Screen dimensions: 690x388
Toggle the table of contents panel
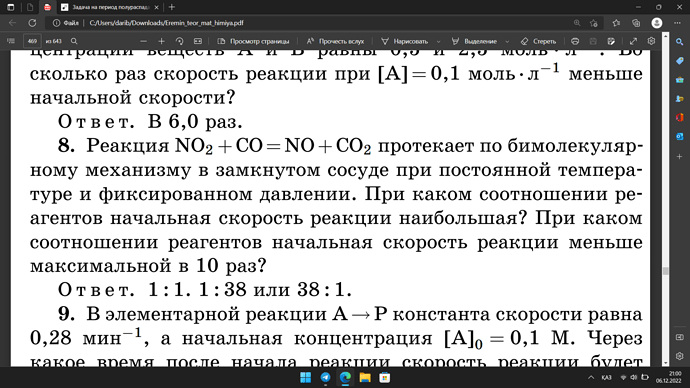pos(11,41)
